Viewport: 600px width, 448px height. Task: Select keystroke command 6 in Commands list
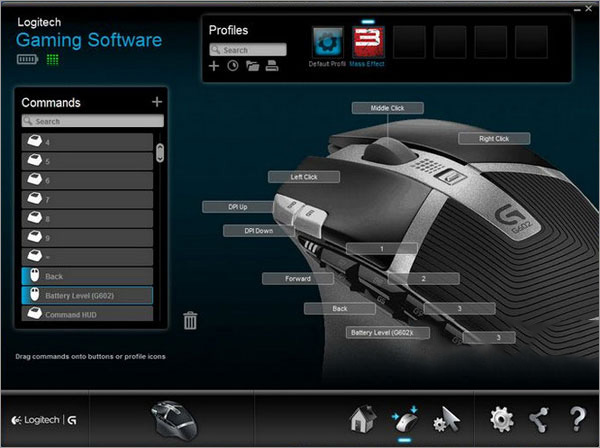click(x=87, y=180)
